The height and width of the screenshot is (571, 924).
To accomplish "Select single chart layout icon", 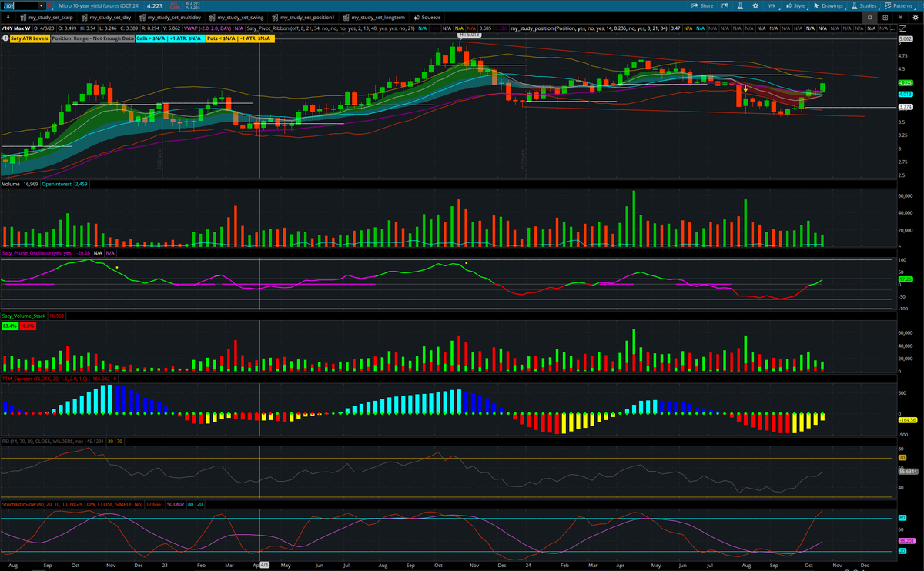I will pyautogui.click(x=870, y=17).
